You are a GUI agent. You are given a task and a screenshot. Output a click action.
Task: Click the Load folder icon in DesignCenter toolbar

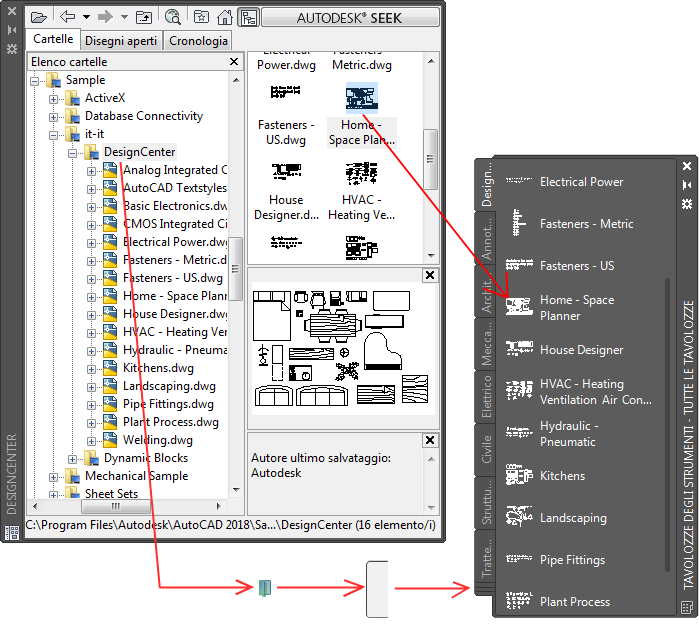point(39,17)
